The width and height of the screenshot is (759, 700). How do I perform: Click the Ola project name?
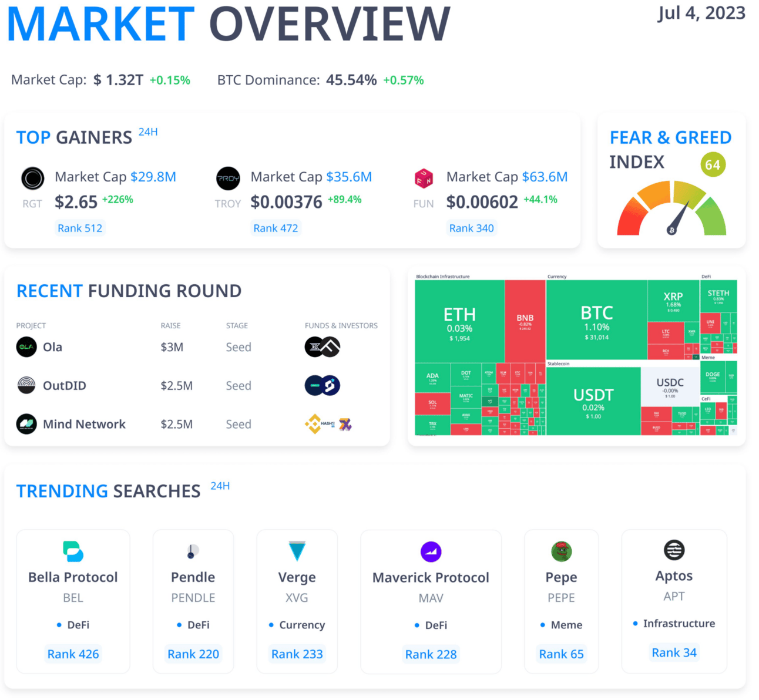[52, 347]
